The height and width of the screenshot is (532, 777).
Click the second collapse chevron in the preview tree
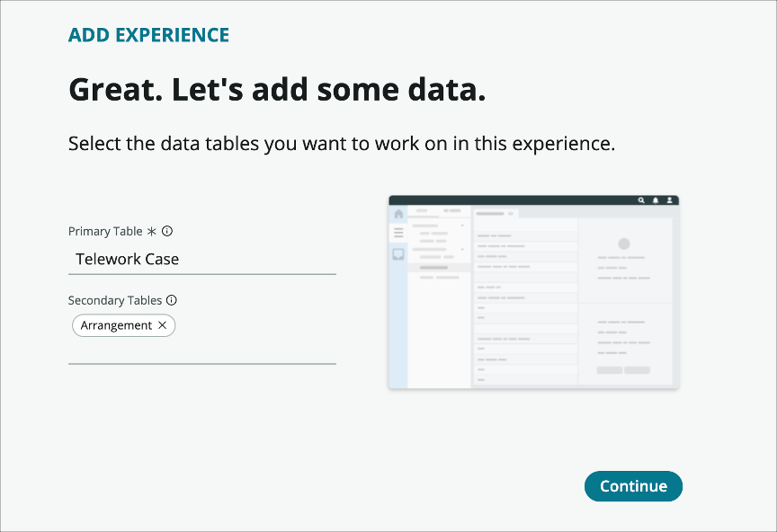coord(463,249)
